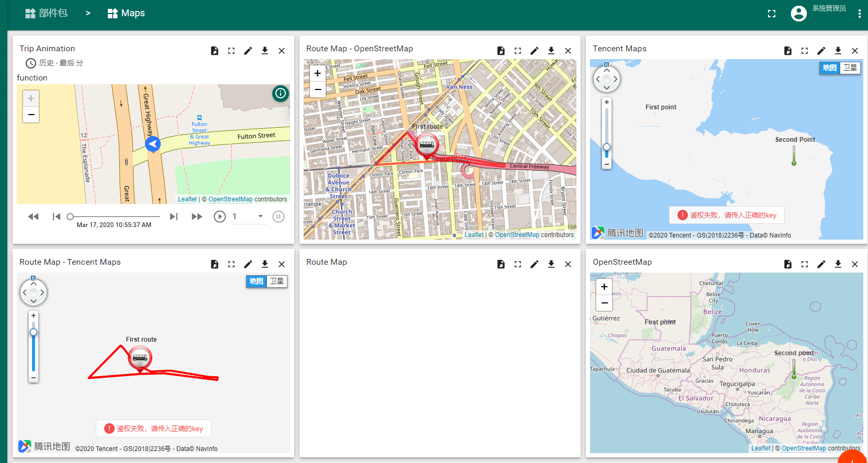Export the empty Route Map widget
Screen dimensions: 868x463
[501, 264]
